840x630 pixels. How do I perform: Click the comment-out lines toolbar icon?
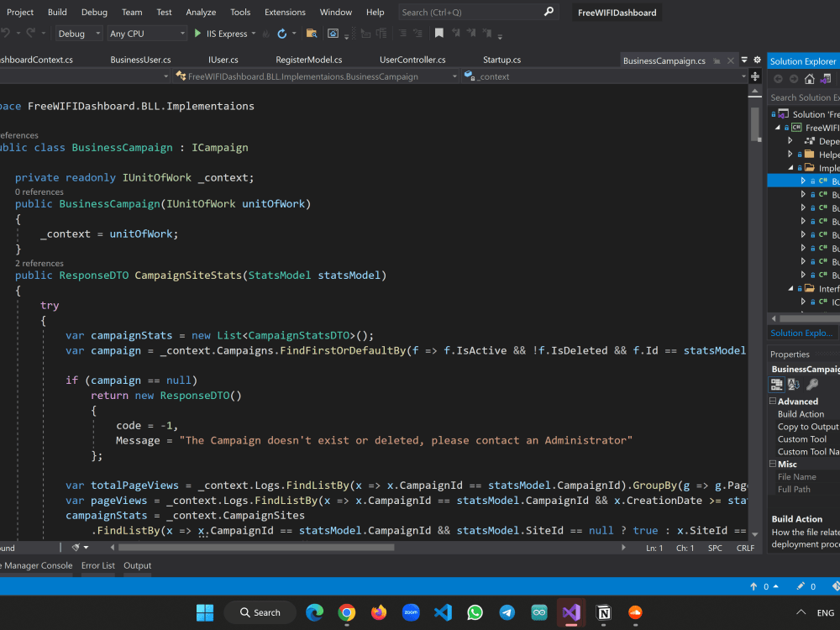point(402,34)
